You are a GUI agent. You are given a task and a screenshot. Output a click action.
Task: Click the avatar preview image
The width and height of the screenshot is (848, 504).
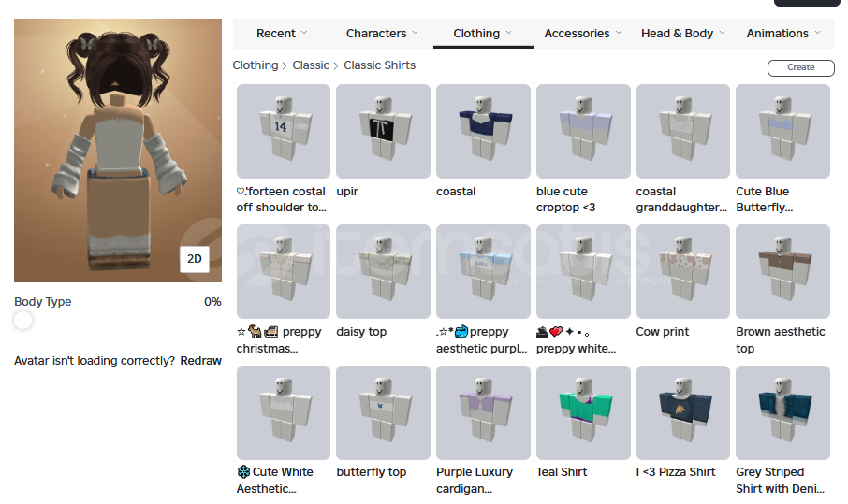click(118, 151)
